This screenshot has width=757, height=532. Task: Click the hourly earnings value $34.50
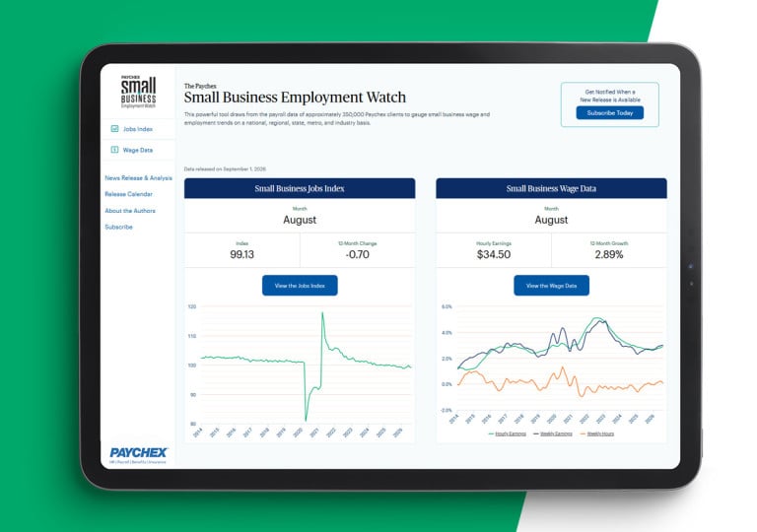[494, 254]
